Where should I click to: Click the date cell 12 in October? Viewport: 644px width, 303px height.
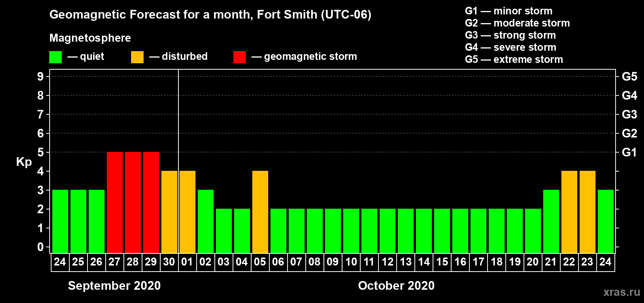388,262
